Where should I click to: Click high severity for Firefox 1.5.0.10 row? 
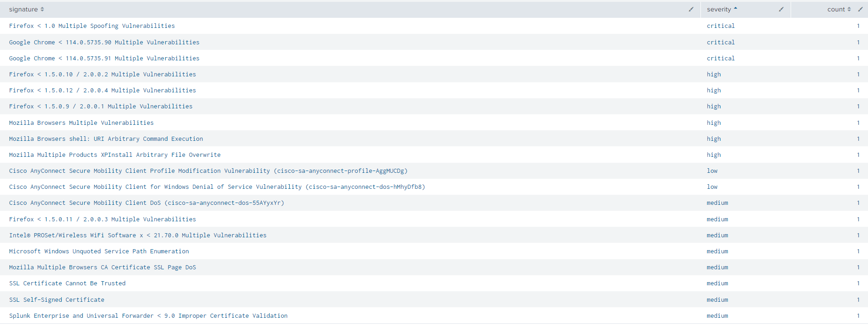[714, 74]
